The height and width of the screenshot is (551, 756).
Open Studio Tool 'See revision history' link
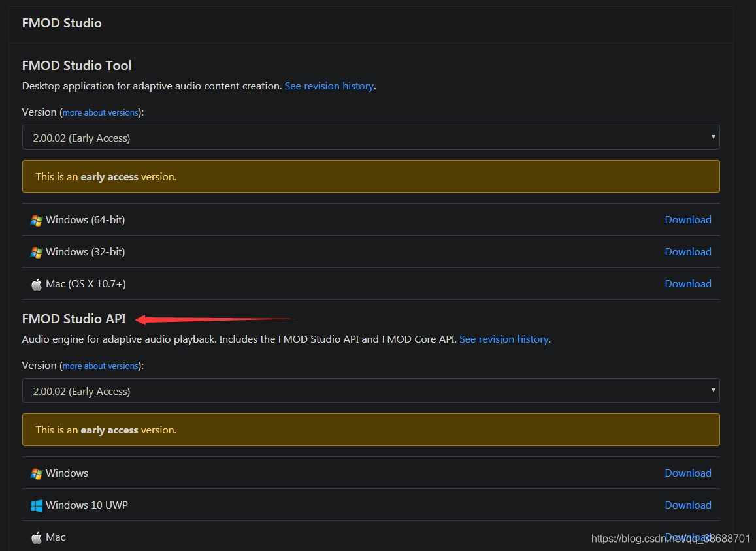(x=329, y=86)
